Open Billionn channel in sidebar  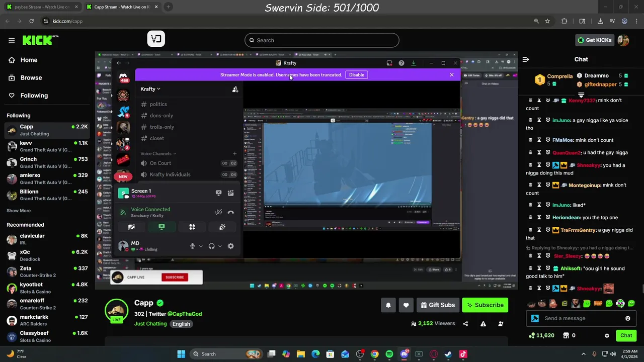[x=47, y=195]
